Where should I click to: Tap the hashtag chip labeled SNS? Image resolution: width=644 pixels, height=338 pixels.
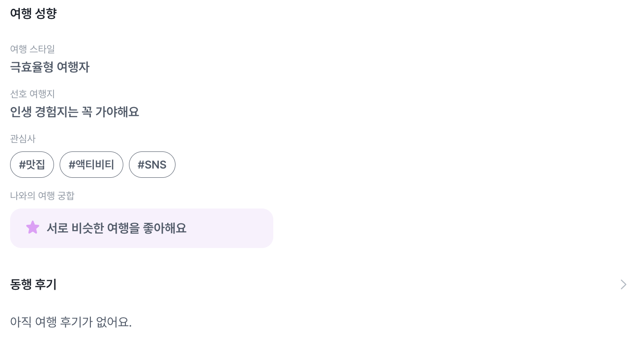[152, 165]
